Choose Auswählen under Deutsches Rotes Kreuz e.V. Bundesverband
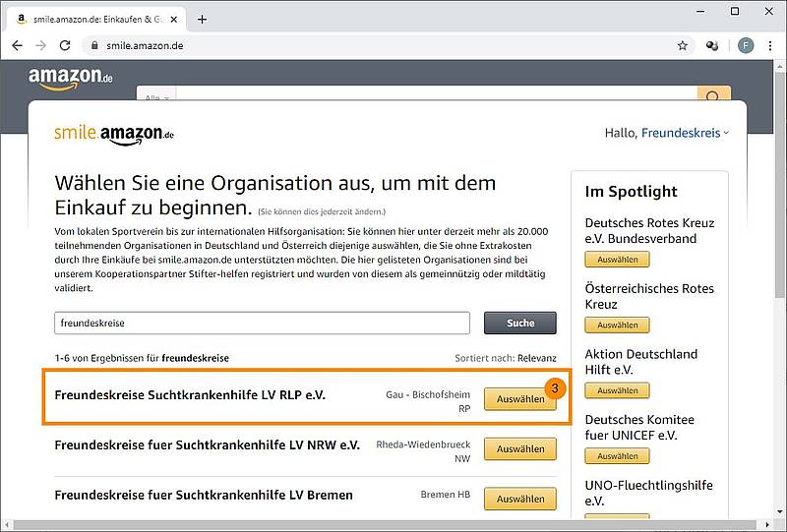Screen dimensions: 787x532 click(x=618, y=260)
